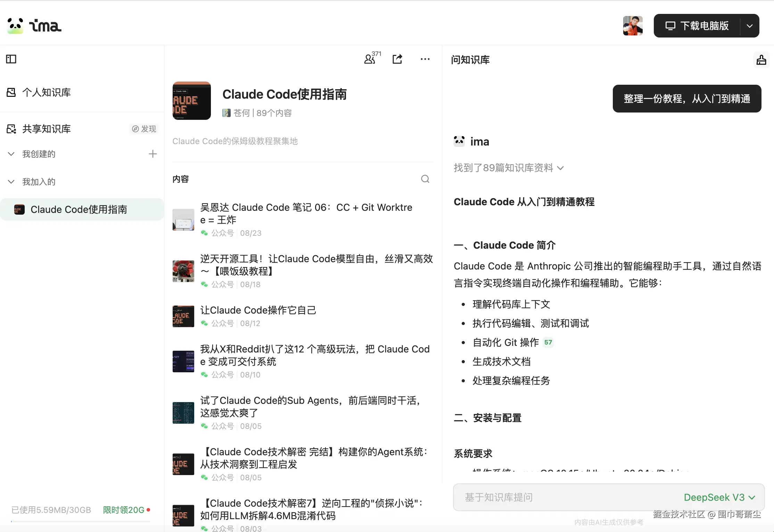The width and height of the screenshot is (774, 532).
Task: Open 发现 to discover shared knowledge bases
Action: tap(143, 129)
